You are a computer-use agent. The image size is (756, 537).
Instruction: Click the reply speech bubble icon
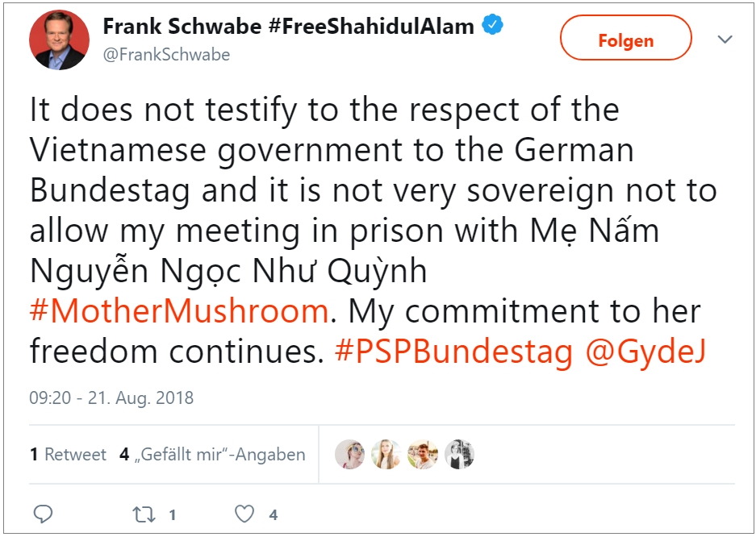44,514
